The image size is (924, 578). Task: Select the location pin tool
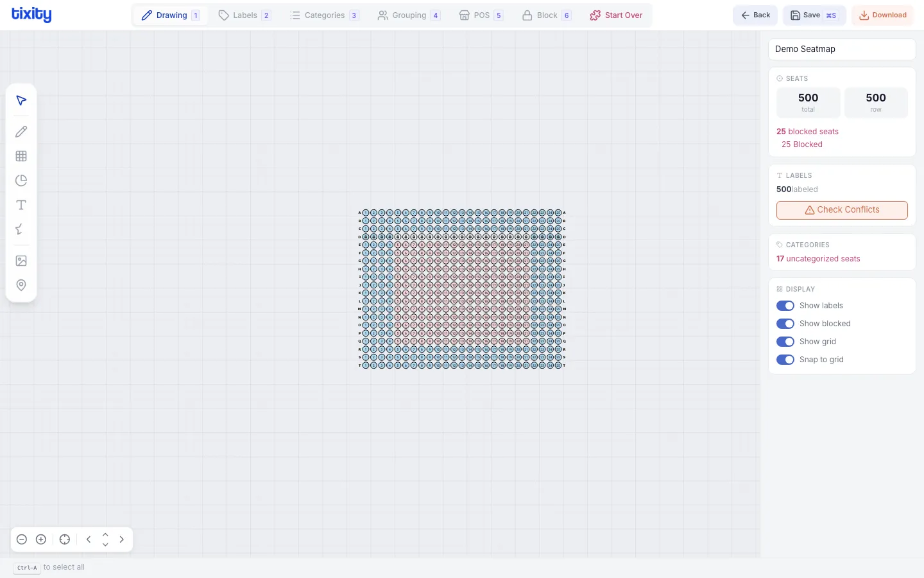pos(21,285)
